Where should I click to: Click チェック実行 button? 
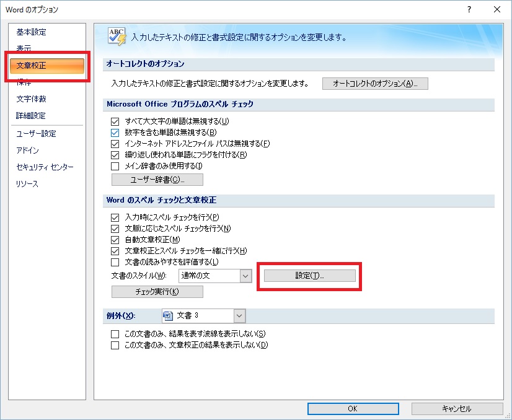(157, 292)
